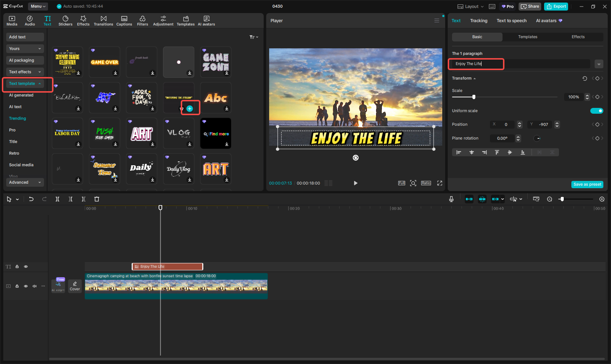Click the Save as preset button
Viewport: 611px width, 364px height.
point(587,185)
